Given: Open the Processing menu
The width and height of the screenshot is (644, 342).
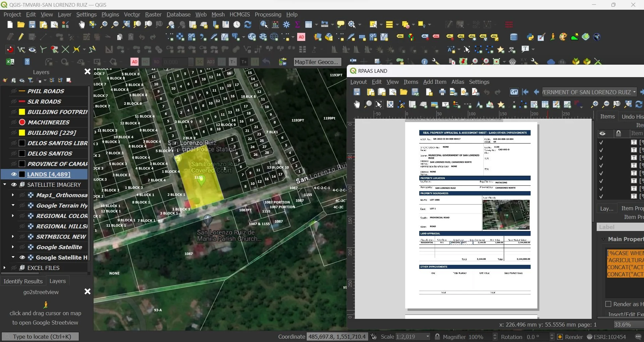Looking at the screenshot, I should (268, 14).
